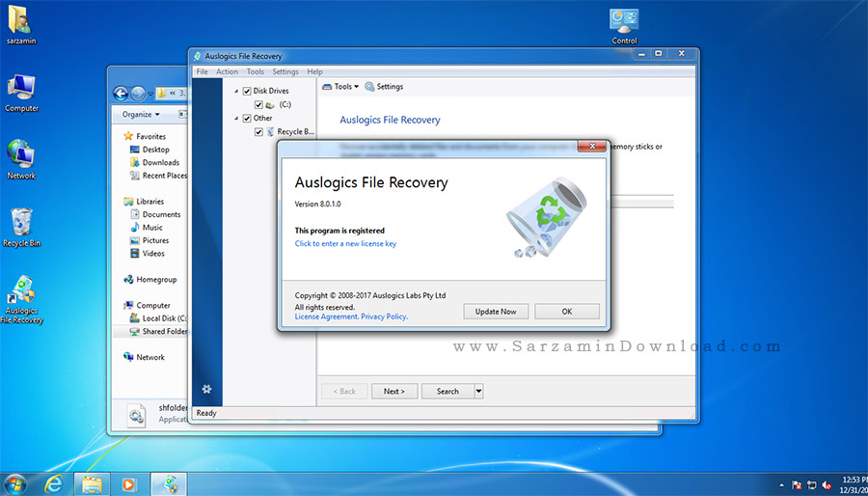Image resolution: width=868 pixels, height=496 pixels.
Task: Select Videos library in Explorer
Action: [147, 254]
